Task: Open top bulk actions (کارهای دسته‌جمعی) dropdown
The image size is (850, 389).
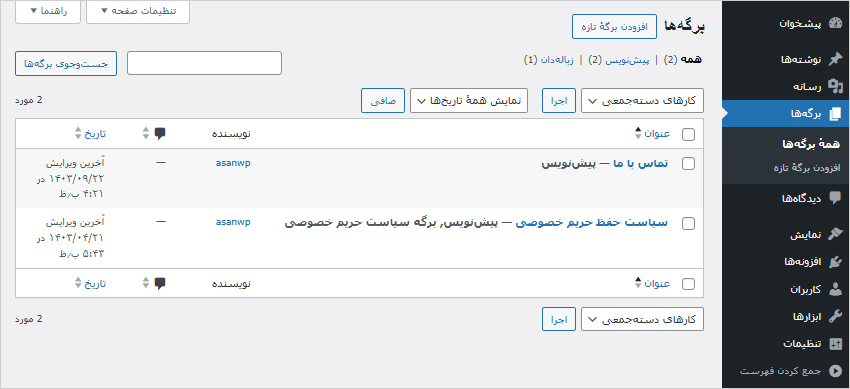Action: 642,101
